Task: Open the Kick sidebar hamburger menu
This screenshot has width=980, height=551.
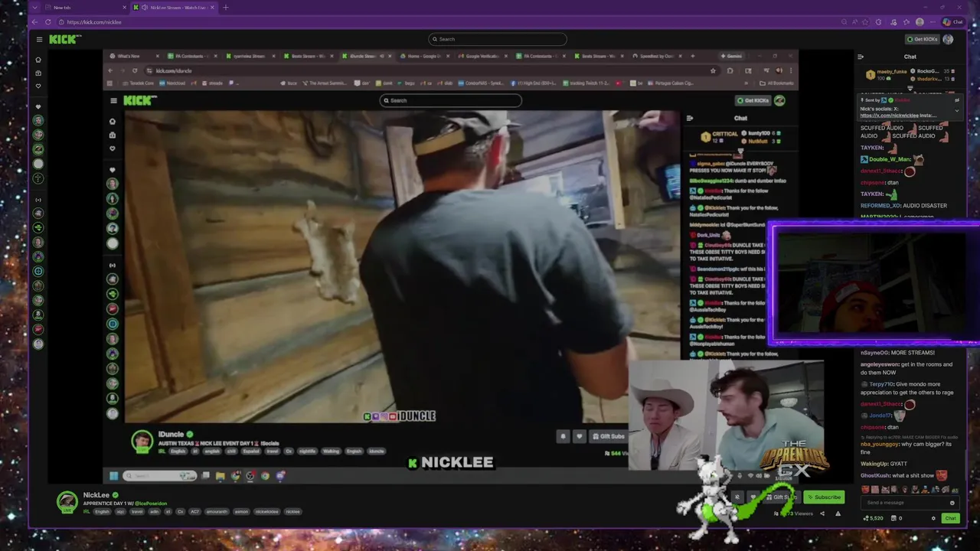Action: pyautogui.click(x=39, y=39)
